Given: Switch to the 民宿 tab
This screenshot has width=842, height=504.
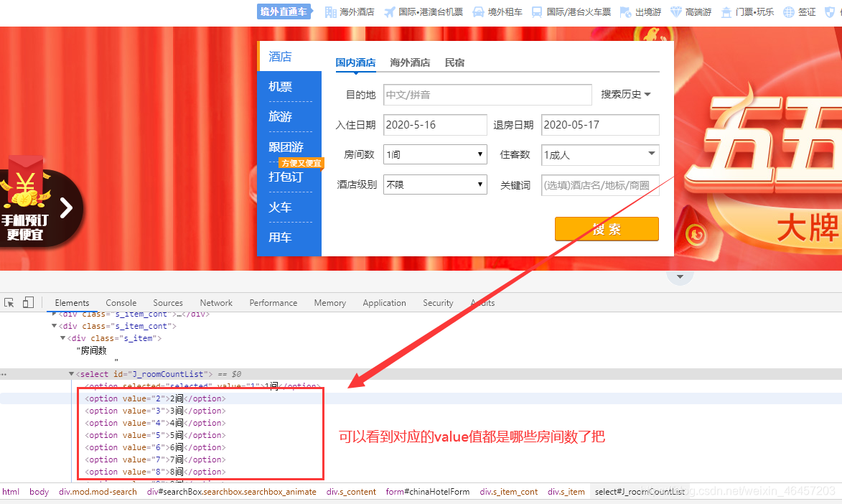Looking at the screenshot, I should click(x=454, y=63).
